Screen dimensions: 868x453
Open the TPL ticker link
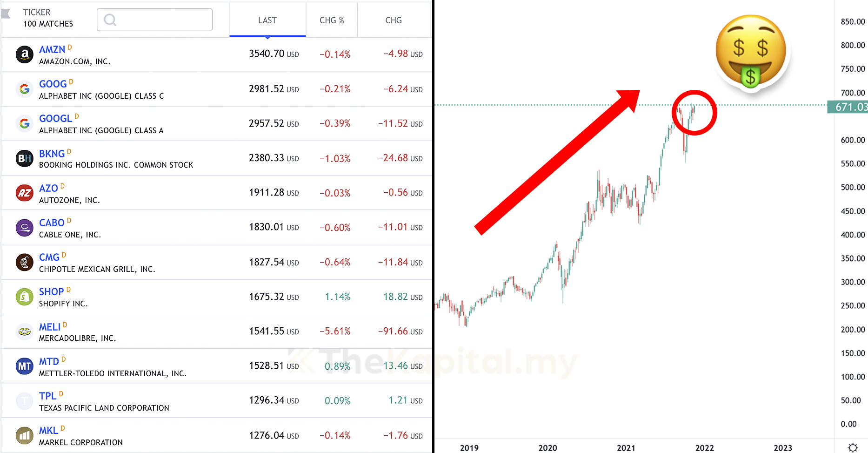click(47, 396)
